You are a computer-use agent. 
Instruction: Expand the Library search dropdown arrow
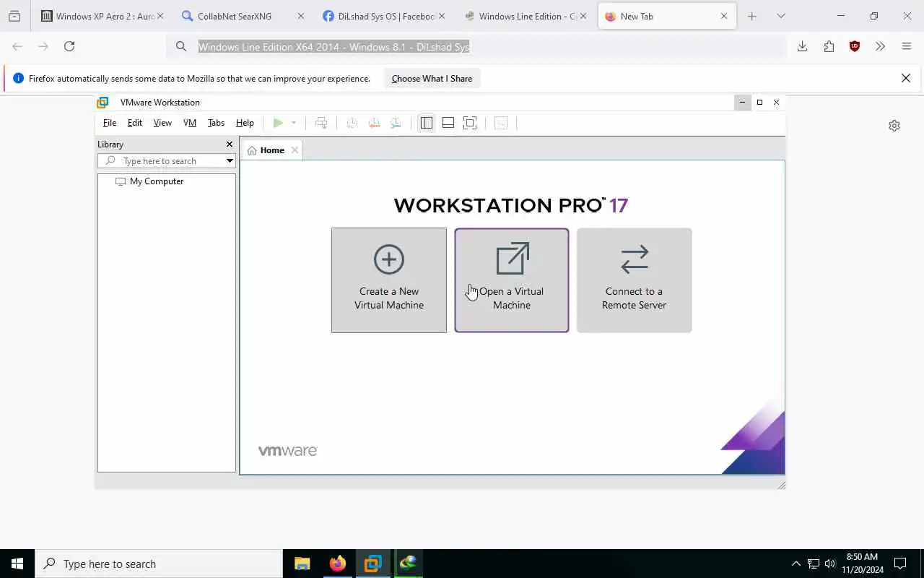(230, 161)
